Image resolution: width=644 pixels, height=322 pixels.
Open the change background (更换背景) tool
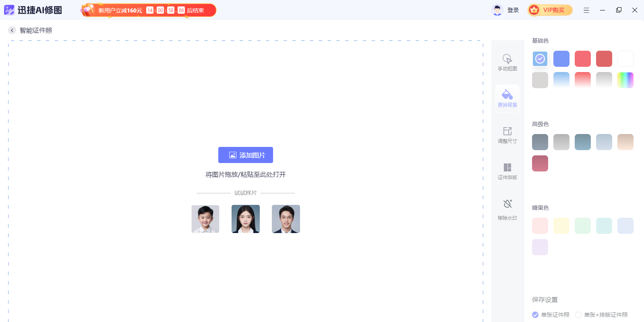pyautogui.click(x=507, y=99)
